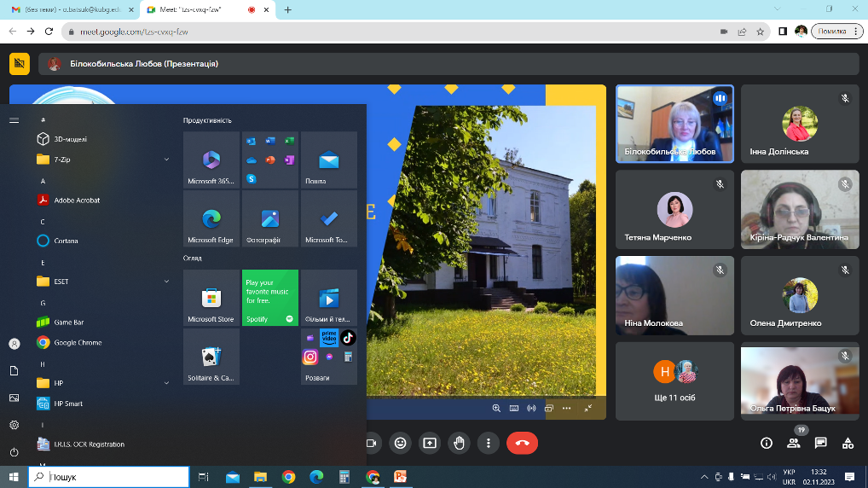The width and height of the screenshot is (868, 488).
Task: Open the Meet activities icon
Action: (x=848, y=443)
